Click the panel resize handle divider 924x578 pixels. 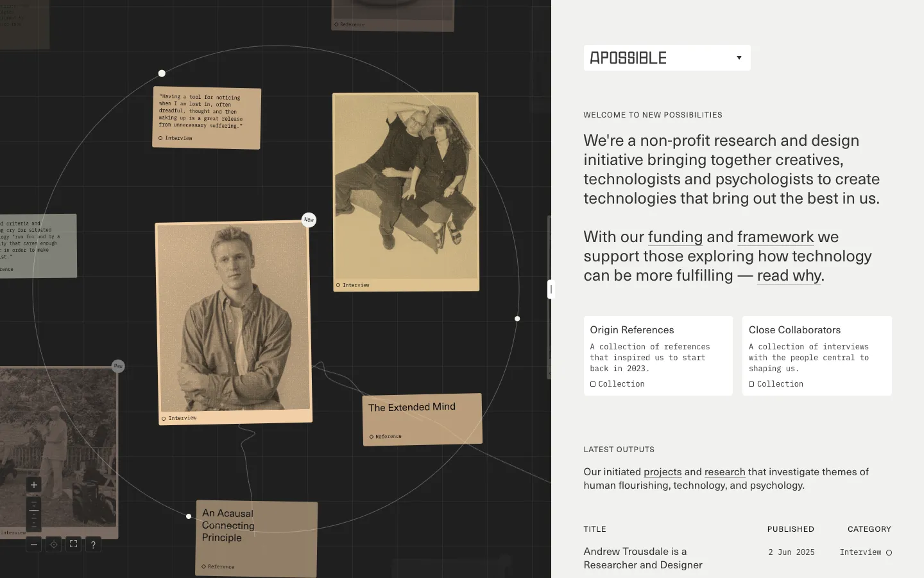(x=551, y=290)
